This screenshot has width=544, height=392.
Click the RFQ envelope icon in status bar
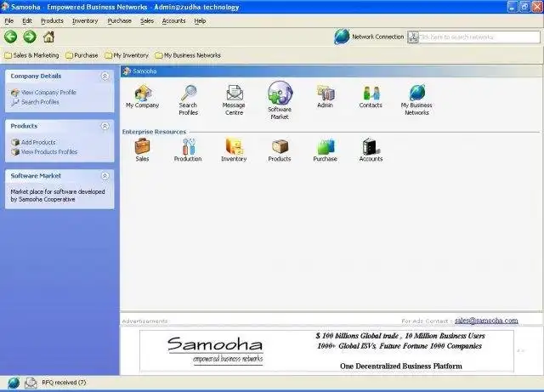point(31,383)
